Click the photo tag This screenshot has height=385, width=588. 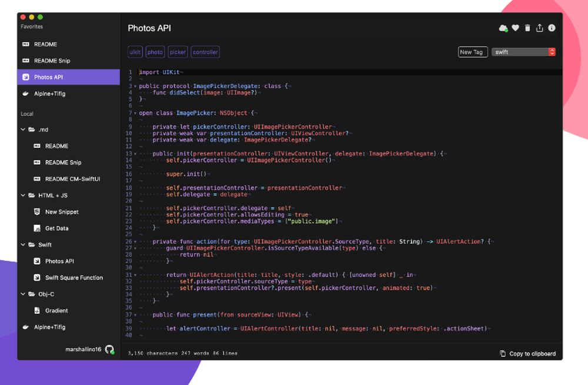[x=155, y=52]
